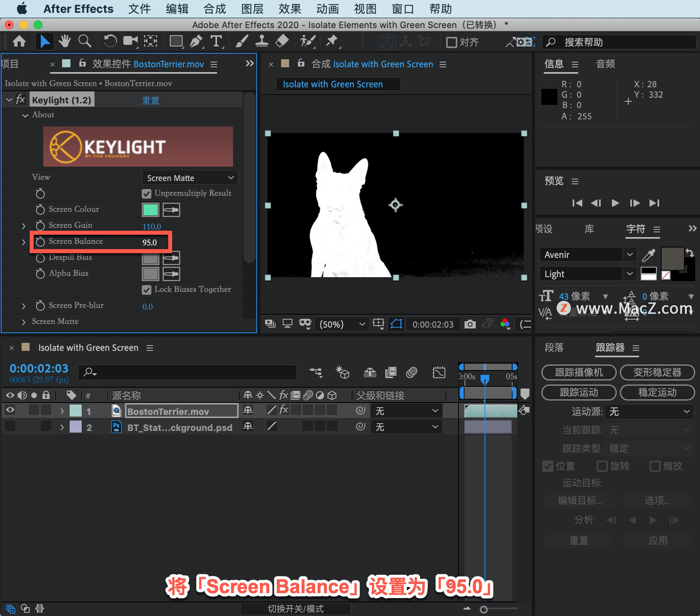Click the Home icon in toolbar
The image size is (700, 616).
[19, 41]
